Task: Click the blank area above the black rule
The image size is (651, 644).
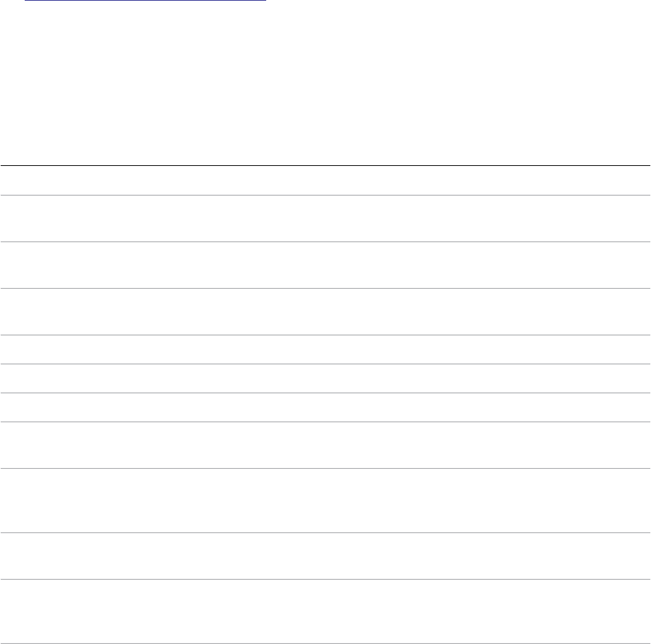Action: [325, 83]
